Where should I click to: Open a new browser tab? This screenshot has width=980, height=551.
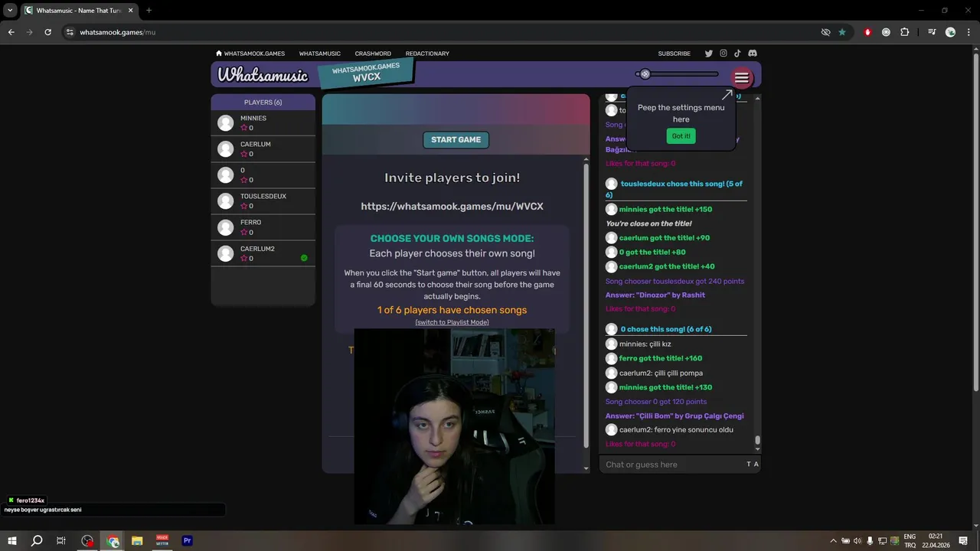[x=149, y=11]
